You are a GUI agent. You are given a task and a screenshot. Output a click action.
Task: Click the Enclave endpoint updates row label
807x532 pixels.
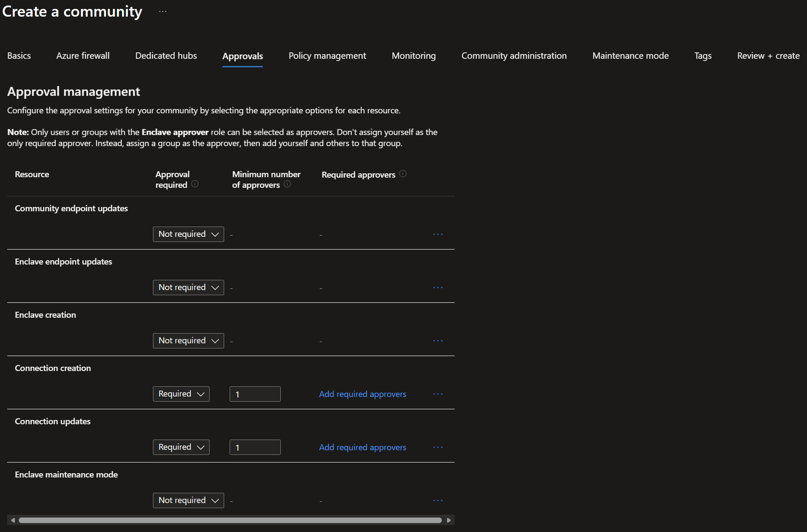[x=63, y=262]
